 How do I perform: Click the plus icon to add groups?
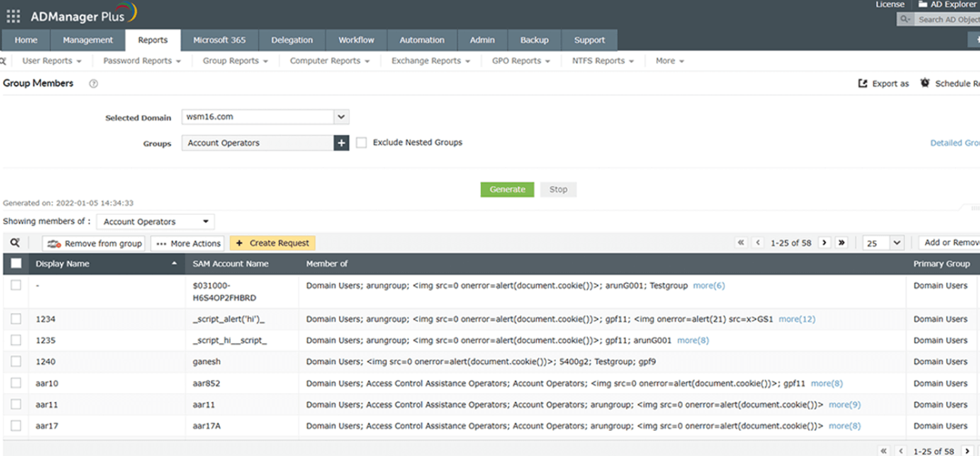pos(341,143)
